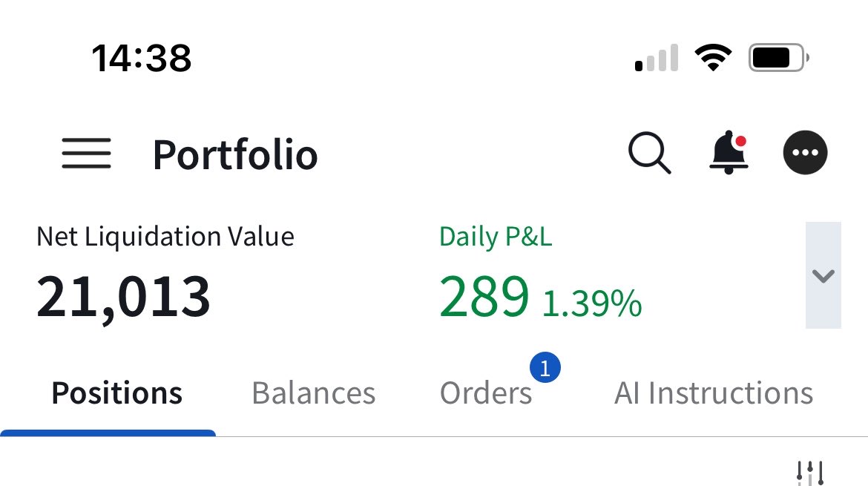Open the three-dot more options button
This screenshot has height=486, width=868.
click(805, 152)
